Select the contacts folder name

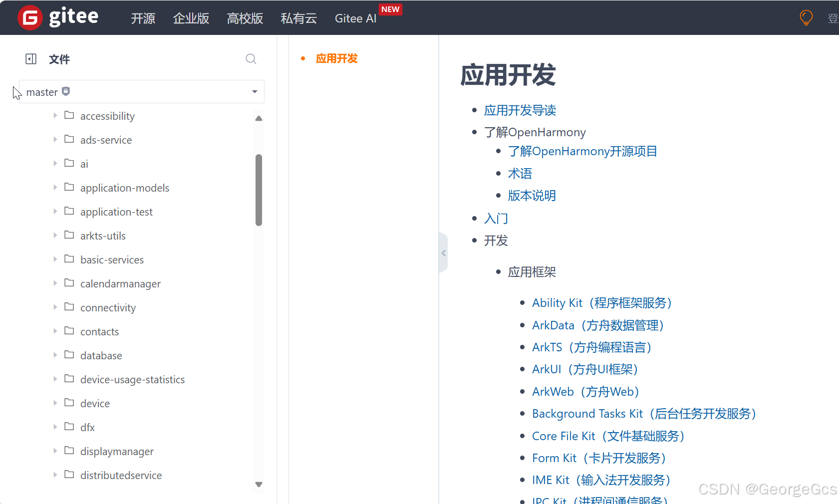[x=100, y=331]
